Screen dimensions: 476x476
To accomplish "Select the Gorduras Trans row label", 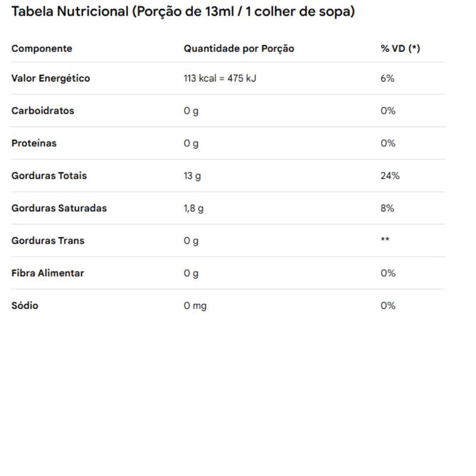I will (x=48, y=241).
